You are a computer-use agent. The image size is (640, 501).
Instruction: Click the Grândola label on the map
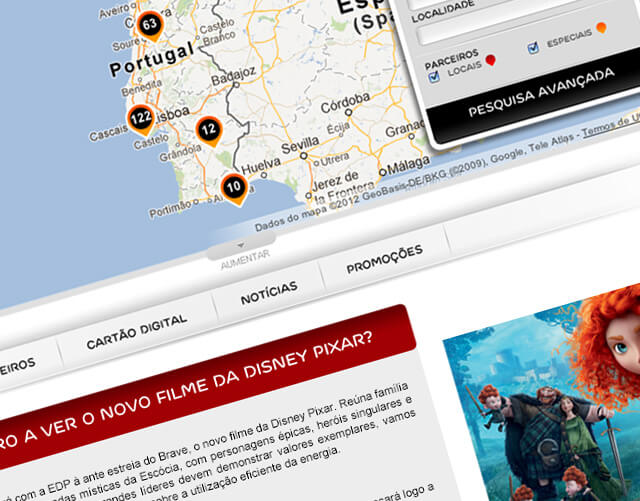pyautogui.click(x=180, y=153)
